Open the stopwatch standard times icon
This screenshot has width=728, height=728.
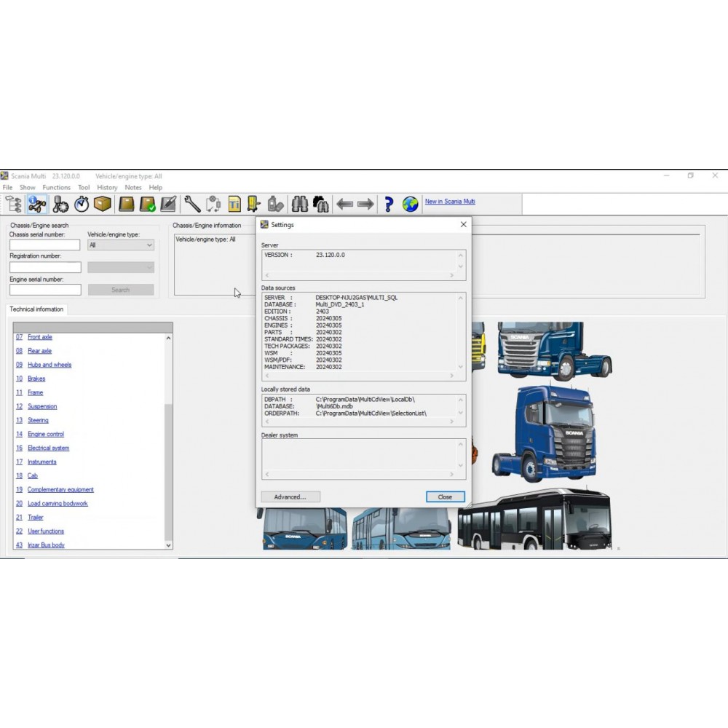[x=82, y=204]
